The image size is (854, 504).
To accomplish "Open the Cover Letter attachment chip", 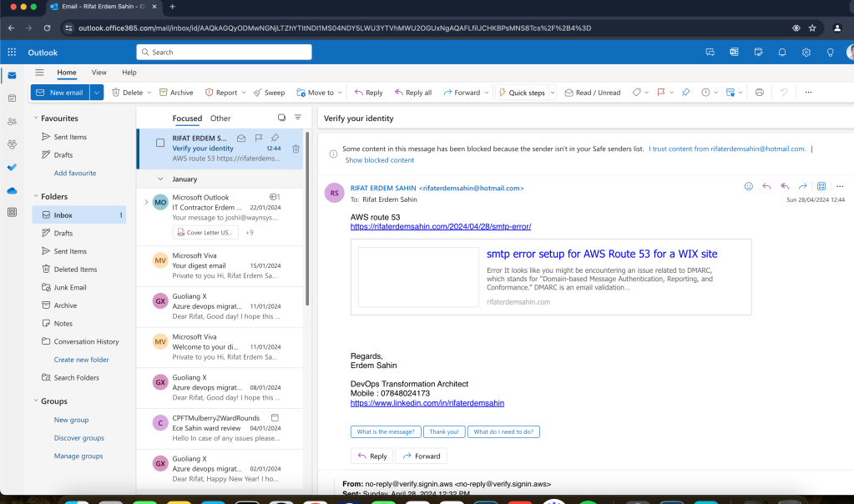I will (205, 233).
